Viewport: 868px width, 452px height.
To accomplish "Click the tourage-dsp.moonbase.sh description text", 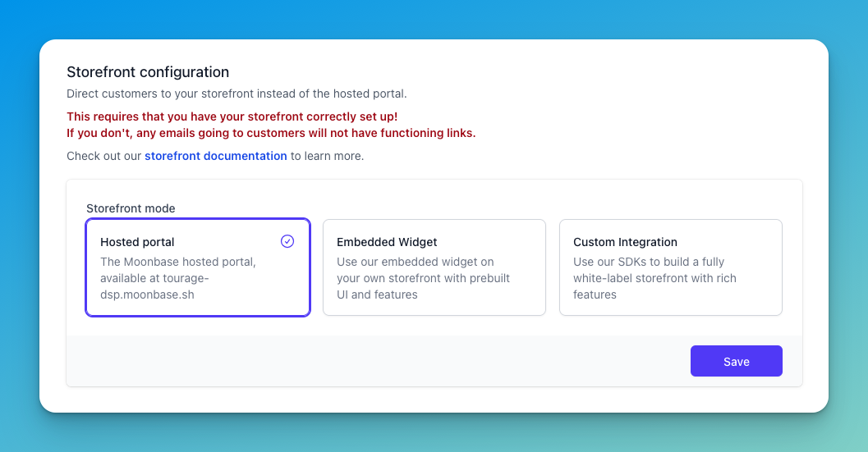I will tap(177, 278).
